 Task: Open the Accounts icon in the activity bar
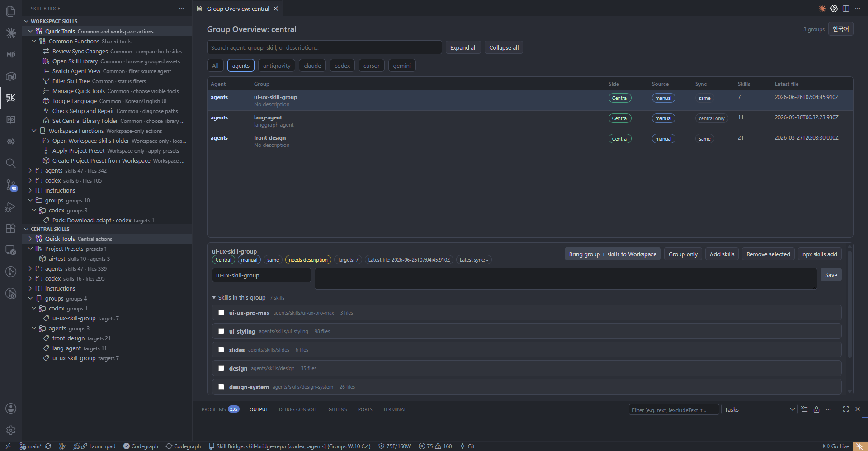(11, 409)
